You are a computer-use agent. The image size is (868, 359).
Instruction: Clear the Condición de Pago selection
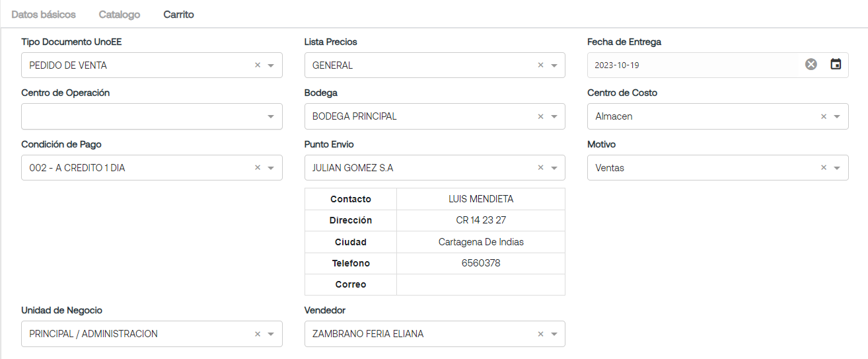coord(258,168)
